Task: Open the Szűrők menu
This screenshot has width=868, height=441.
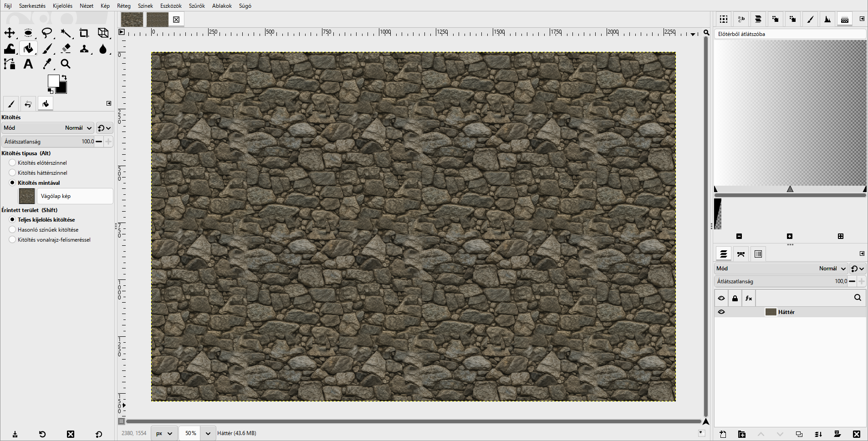Action: point(197,6)
